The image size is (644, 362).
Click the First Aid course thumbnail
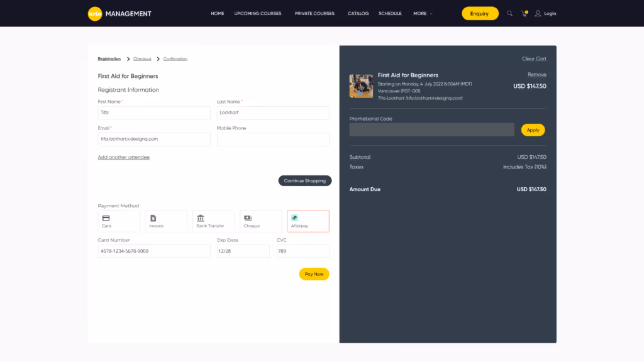pyautogui.click(x=361, y=85)
